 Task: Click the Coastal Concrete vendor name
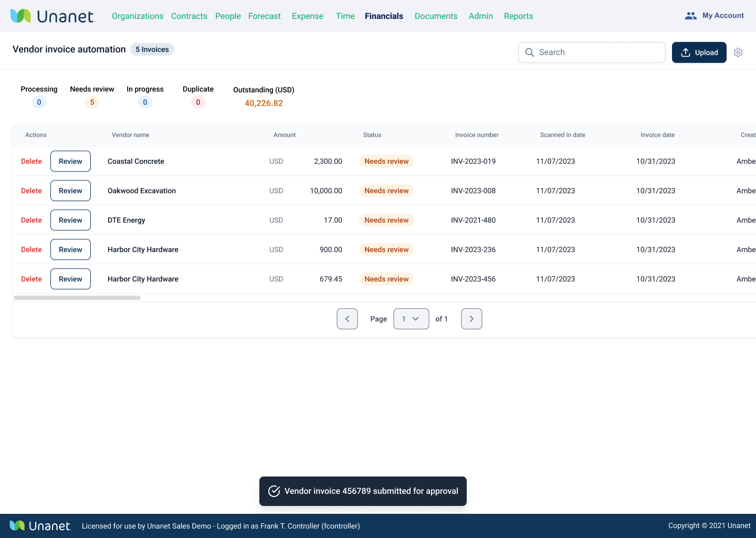coord(136,161)
